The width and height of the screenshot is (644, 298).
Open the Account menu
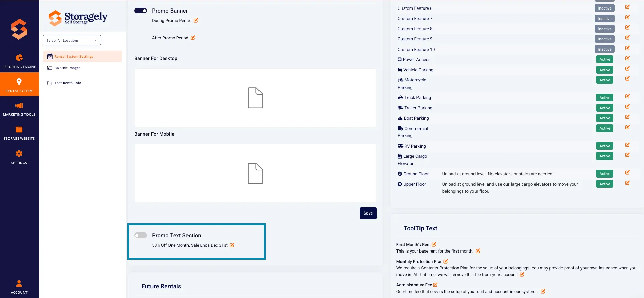click(19, 287)
